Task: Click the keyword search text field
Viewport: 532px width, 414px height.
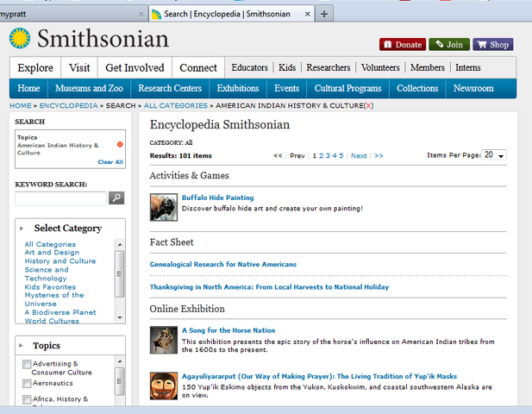Action: pos(60,198)
